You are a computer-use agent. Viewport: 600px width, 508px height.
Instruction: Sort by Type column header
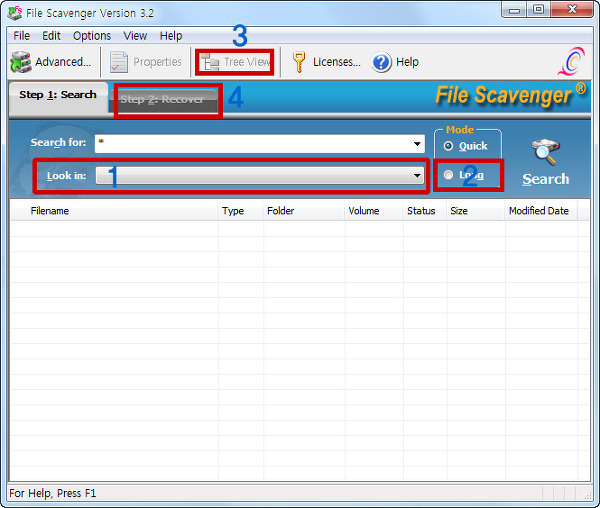pos(240,211)
